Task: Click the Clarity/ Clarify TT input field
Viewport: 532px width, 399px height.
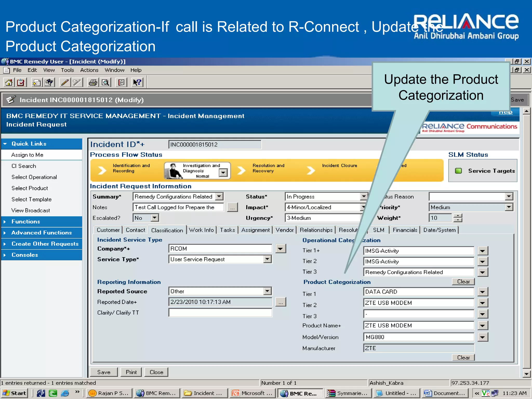Action: (x=220, y=312)
